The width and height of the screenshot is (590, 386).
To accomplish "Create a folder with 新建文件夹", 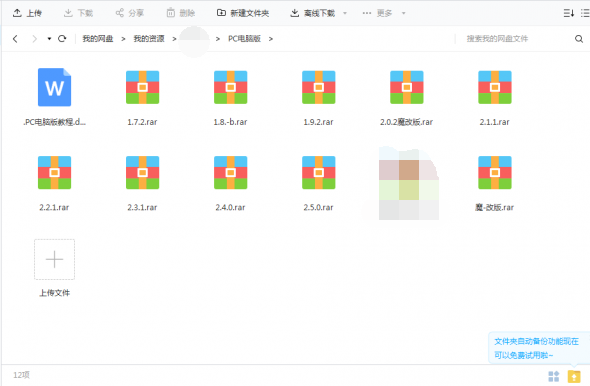I will click(243, 13).
